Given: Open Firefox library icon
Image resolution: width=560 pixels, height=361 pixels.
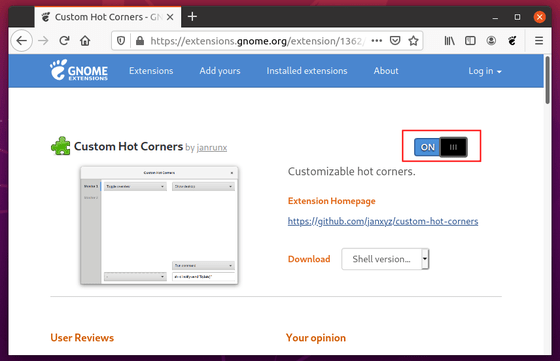Looking at the screenshot, I should pyautogui.click(x=449, y=41).
